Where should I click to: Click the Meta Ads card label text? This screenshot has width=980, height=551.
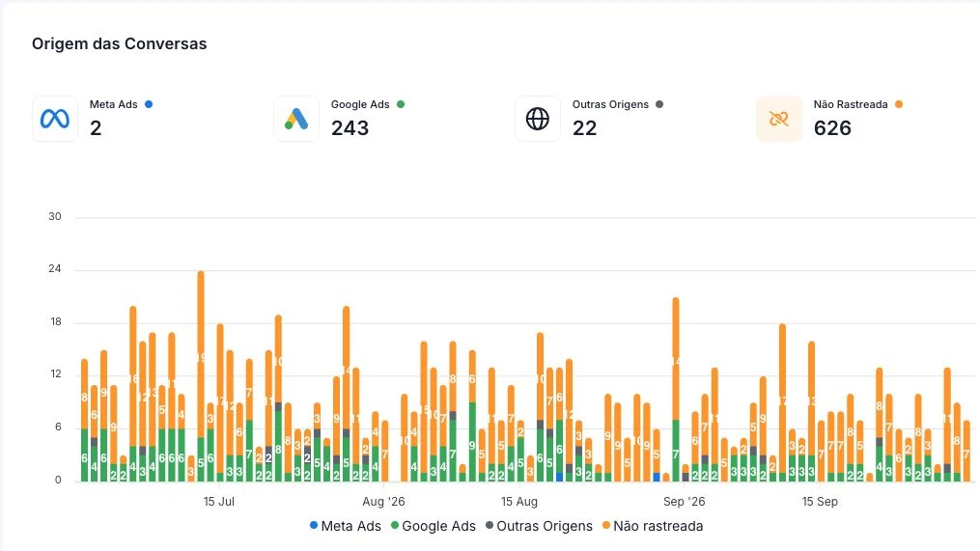point(113,104)
